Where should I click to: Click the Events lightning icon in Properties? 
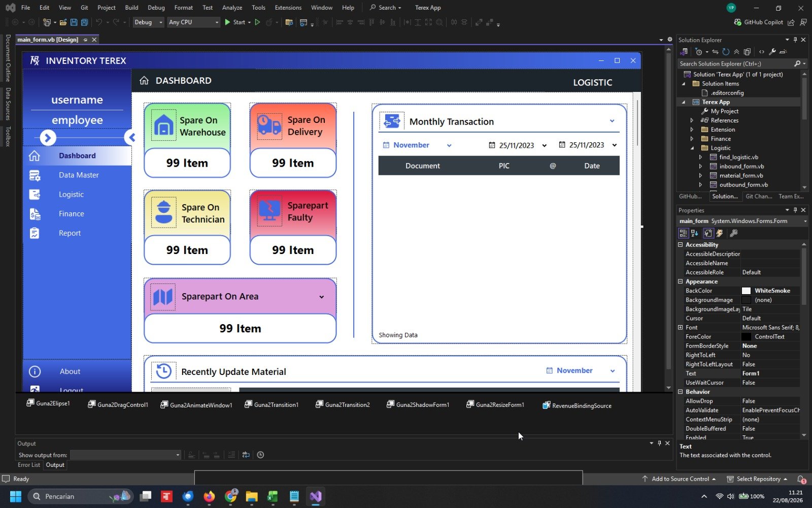pyautogui.click(x=720, y=233)
